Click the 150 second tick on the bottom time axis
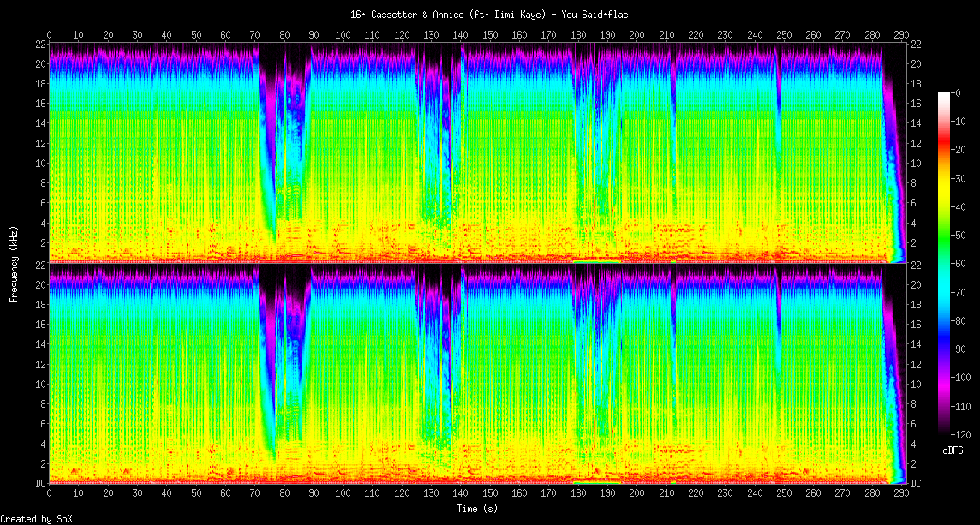 tap(489, 493)
